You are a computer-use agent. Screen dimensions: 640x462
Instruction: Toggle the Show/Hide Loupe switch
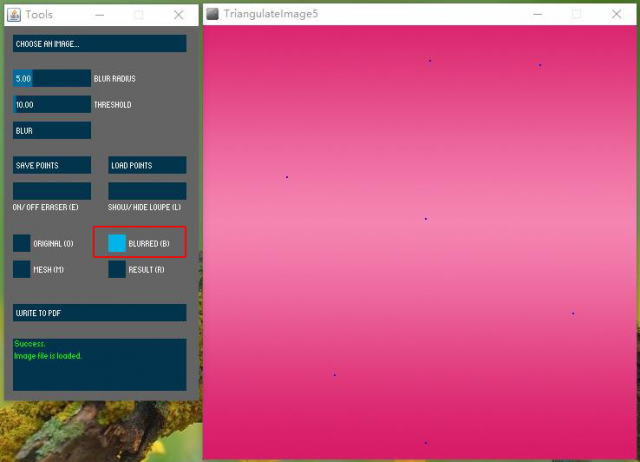[147, 190]
